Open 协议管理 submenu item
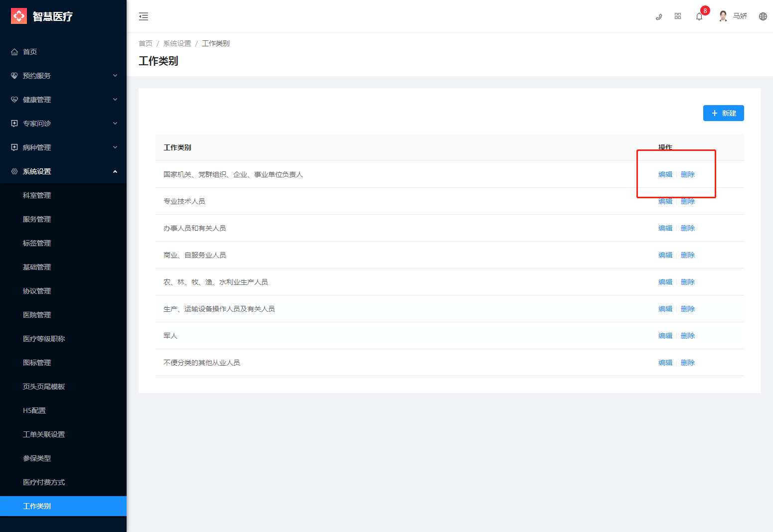The width and height of the screenshot is (773, 532). coord(63,291)
